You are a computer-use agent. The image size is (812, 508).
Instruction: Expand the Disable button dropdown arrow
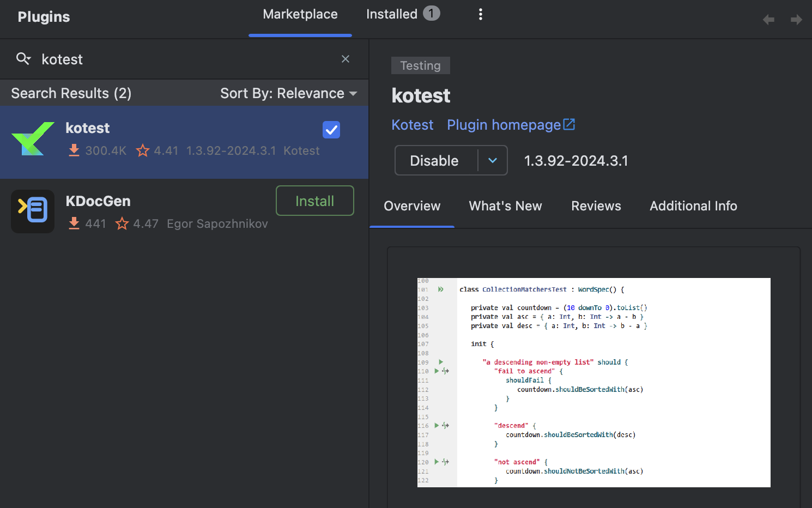coord(493,160)
